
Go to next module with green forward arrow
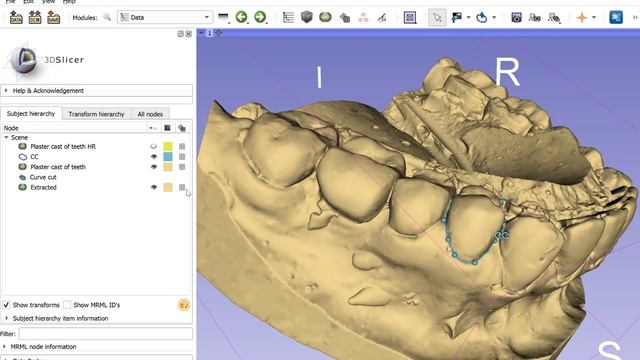click(260, 17)
